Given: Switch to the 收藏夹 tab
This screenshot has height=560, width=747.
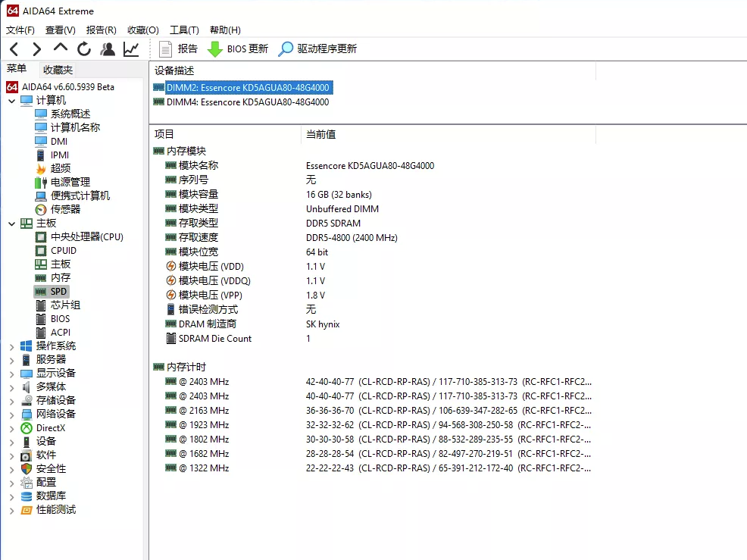Looking at the screenshot, I should click(58, 70).
